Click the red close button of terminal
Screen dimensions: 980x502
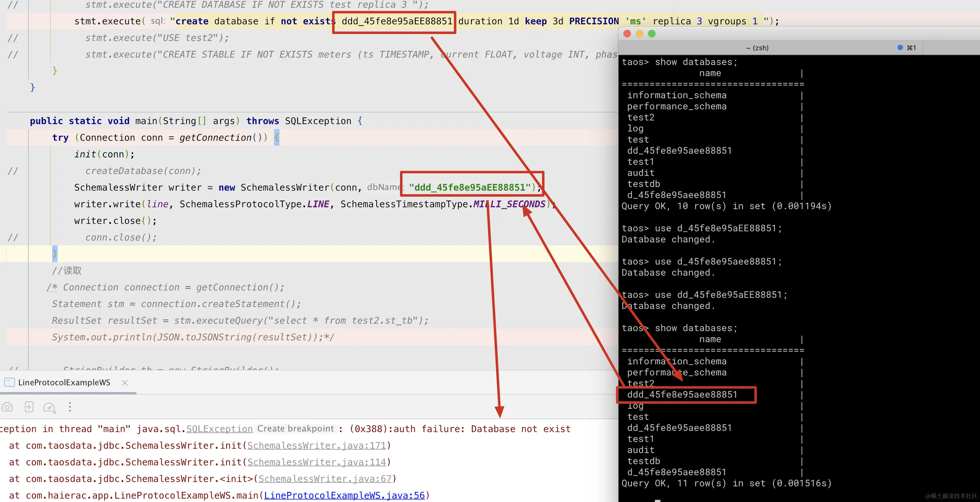[x=627, y=34]
